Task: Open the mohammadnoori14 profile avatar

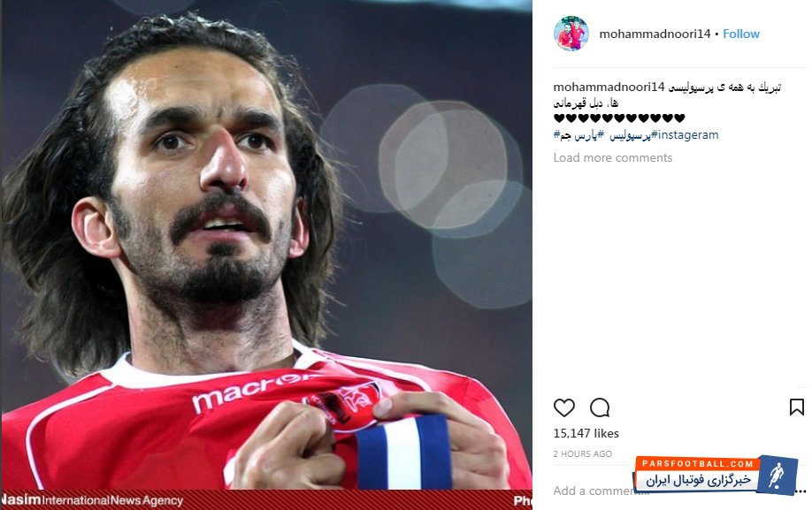Action: tap(571, 34)
